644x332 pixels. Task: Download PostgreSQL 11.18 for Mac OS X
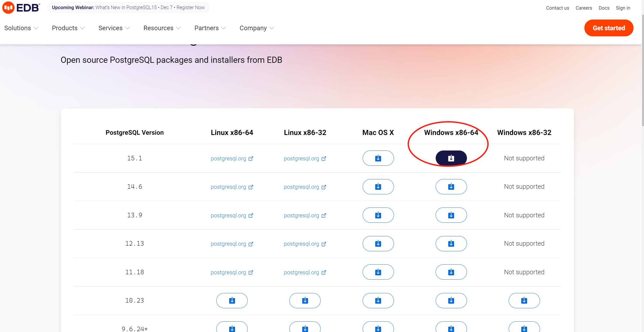point(378,272)
